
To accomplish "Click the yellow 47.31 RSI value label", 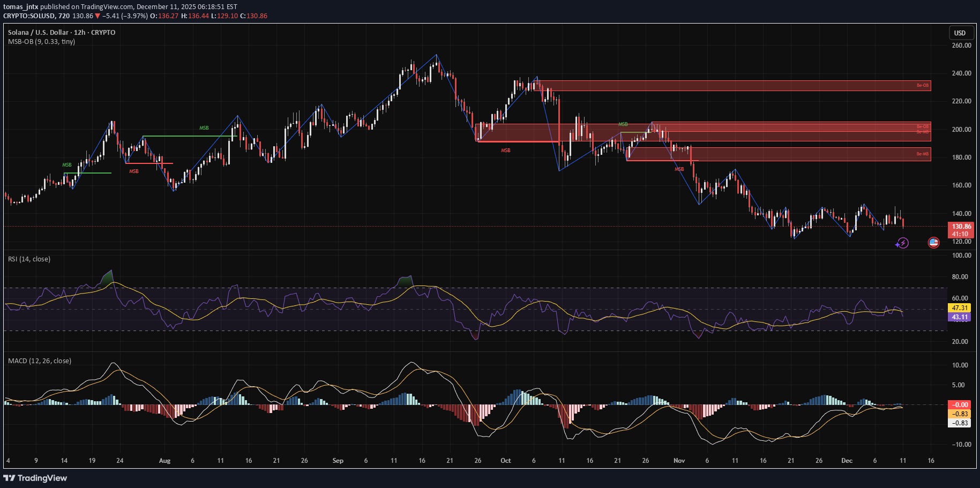I will (x=959, y=308).
